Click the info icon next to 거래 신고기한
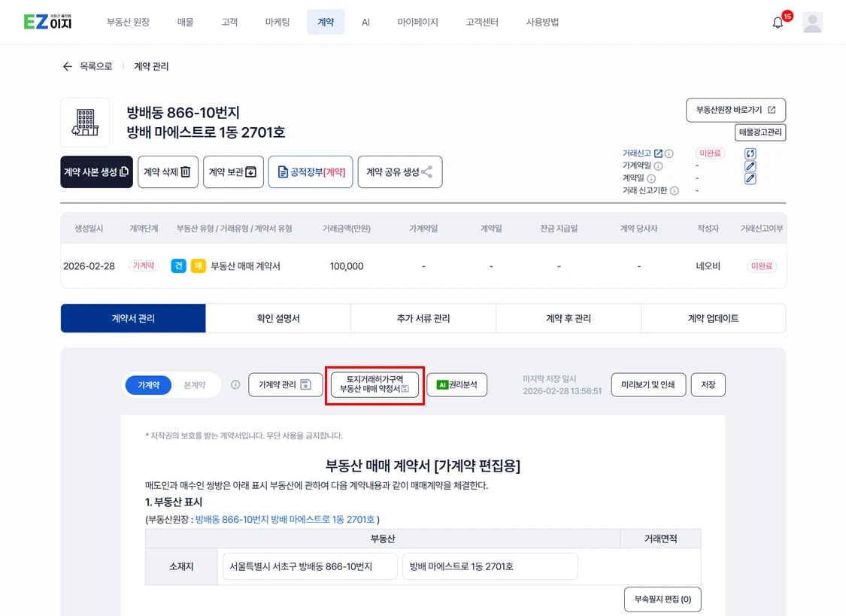The height and width of the screenshot is (616, 846). (675, 191)
